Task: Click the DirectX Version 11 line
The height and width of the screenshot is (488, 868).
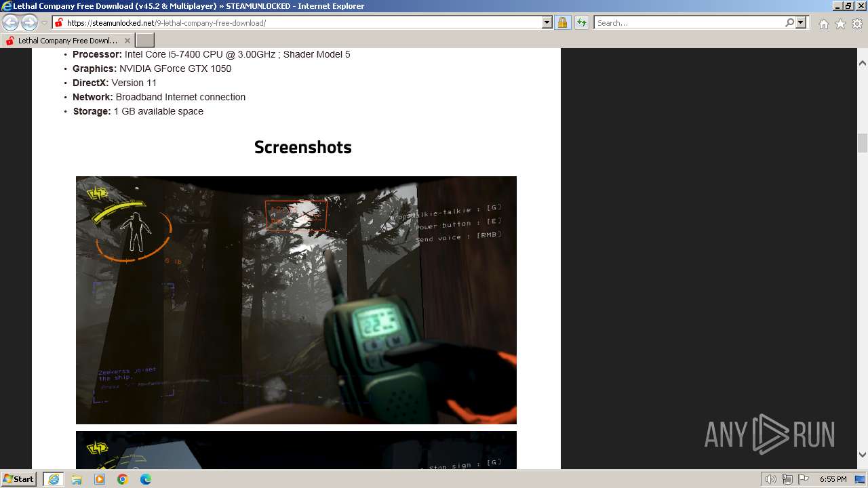Action: pos(115,83)
